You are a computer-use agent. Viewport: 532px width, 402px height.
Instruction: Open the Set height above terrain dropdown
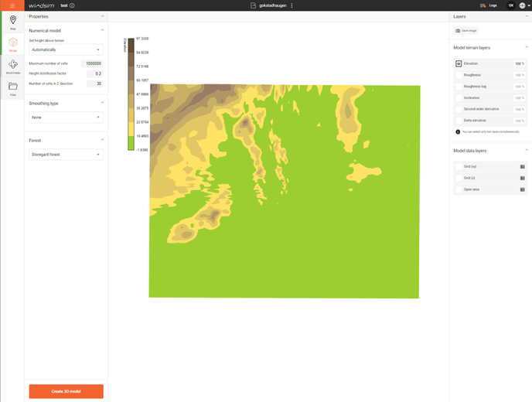[x=66, y=49]
